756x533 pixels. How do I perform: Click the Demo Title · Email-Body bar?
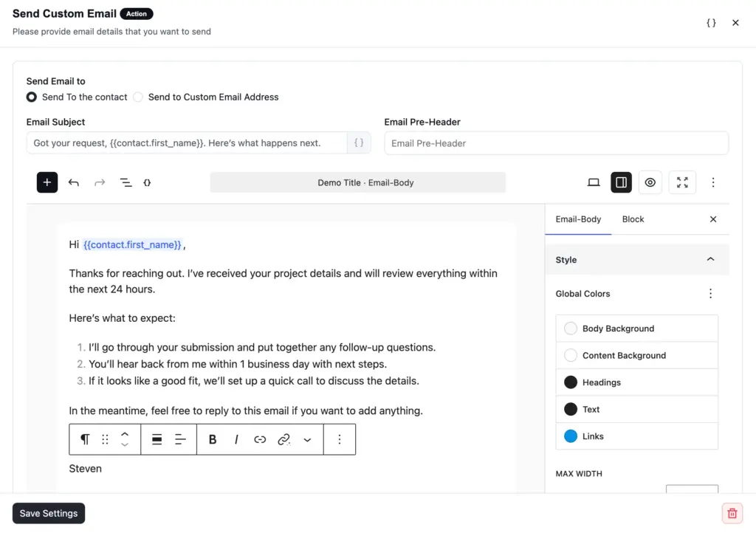click(x=358, y=182)
